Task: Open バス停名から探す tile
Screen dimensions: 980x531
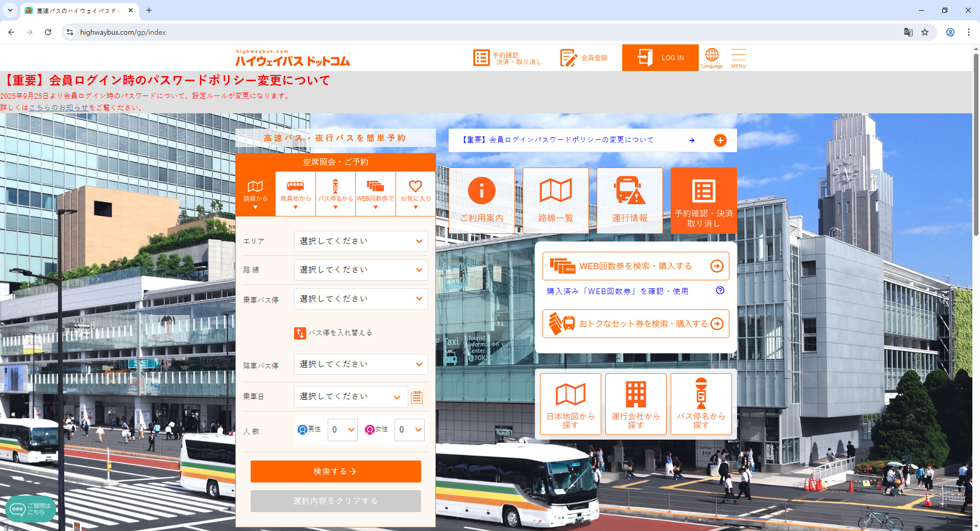Action: (701, 404)
